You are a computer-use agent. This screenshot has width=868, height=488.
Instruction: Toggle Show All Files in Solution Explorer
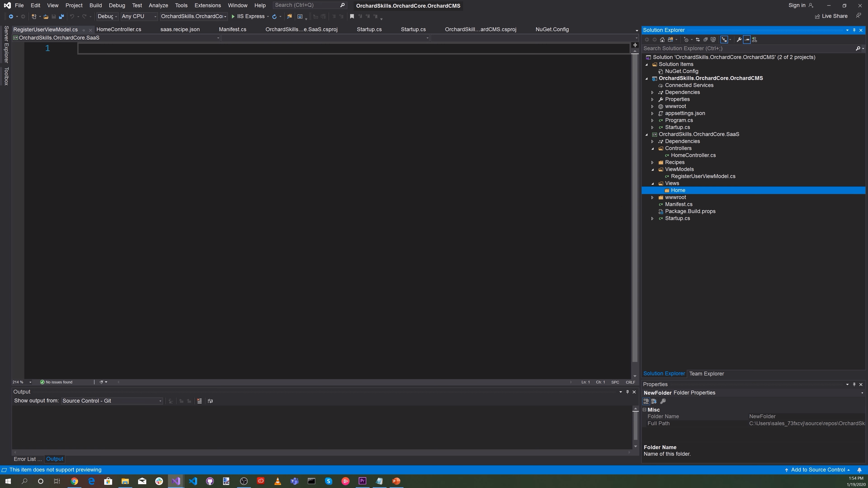[x=713, y=40]
